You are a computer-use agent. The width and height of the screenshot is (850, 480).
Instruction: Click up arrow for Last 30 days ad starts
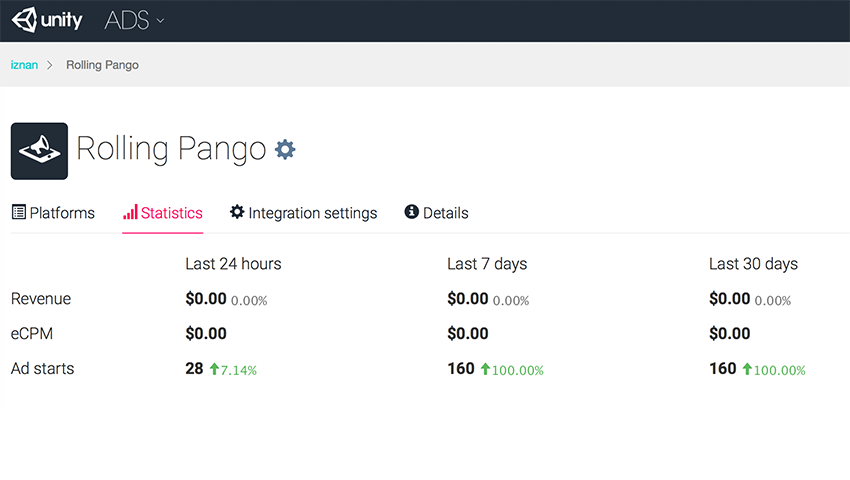pos(746,369)
